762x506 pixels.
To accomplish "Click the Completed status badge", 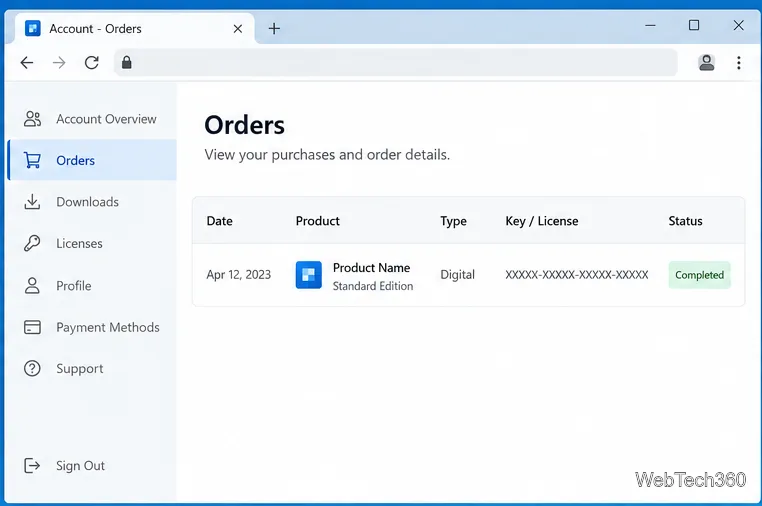I will (699, 275).
